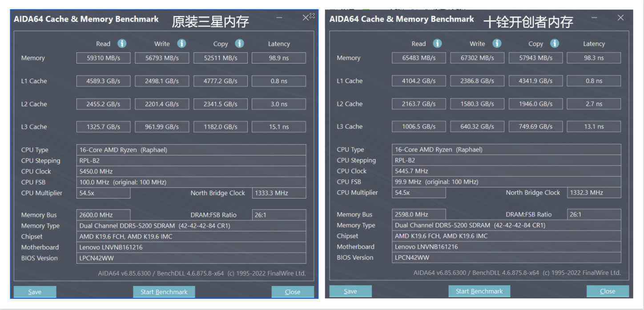Select L1 Cache read 4589.3 GB/s
644x310 pixels.
point(103,81)
